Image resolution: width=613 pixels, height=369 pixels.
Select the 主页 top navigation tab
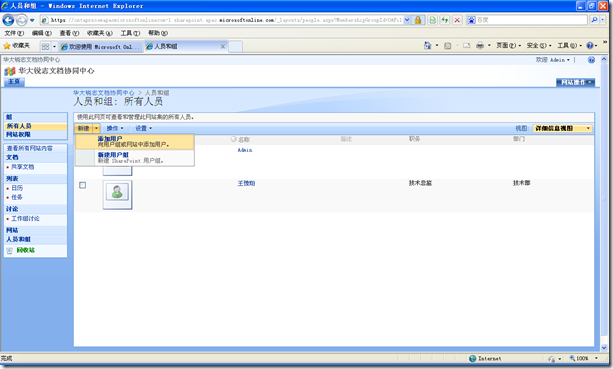(x=14, y=82)
